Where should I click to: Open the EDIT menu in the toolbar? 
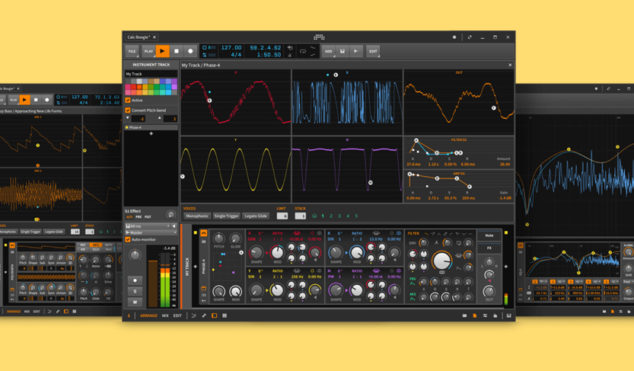[x=373, y=51]
